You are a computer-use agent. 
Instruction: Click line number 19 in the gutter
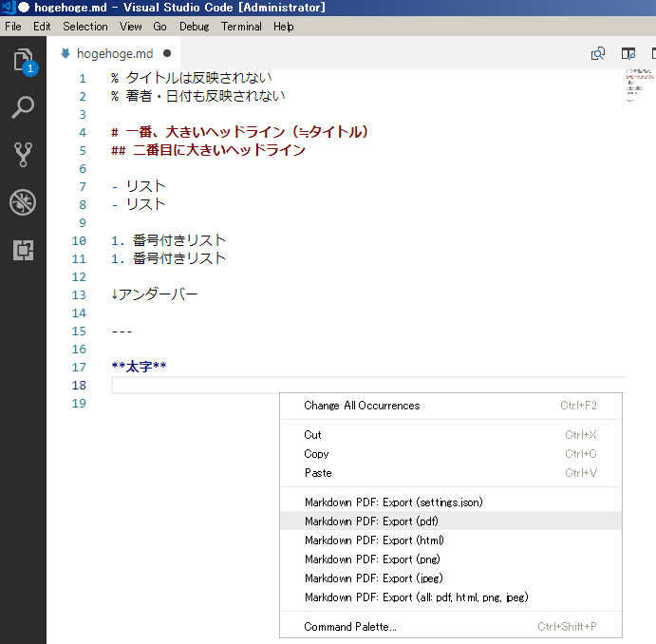point(79,404)
